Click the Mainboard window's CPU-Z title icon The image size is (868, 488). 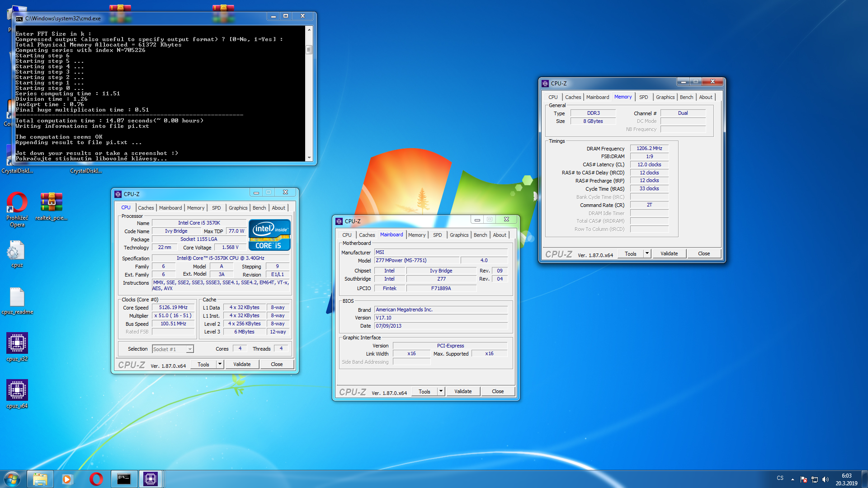339,221
